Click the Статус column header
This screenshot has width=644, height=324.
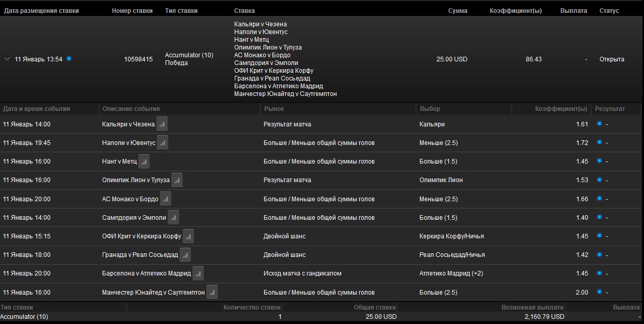(x=609, y=11)
